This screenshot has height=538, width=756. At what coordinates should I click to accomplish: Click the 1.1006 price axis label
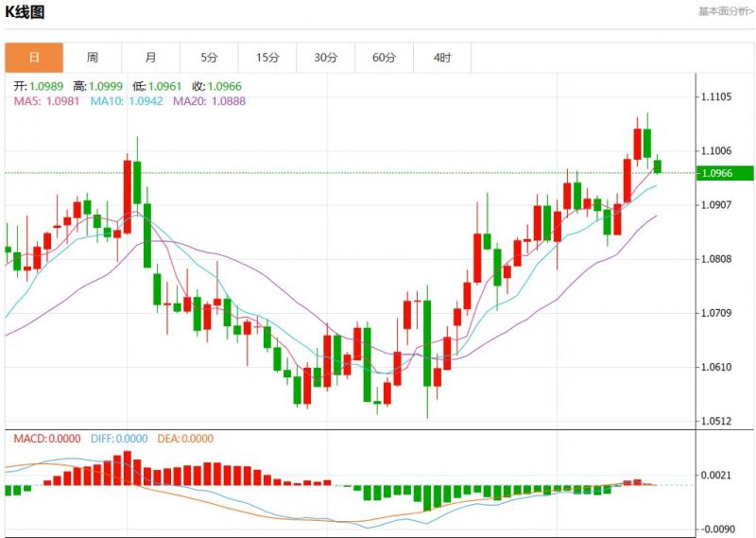pos(716,151)
